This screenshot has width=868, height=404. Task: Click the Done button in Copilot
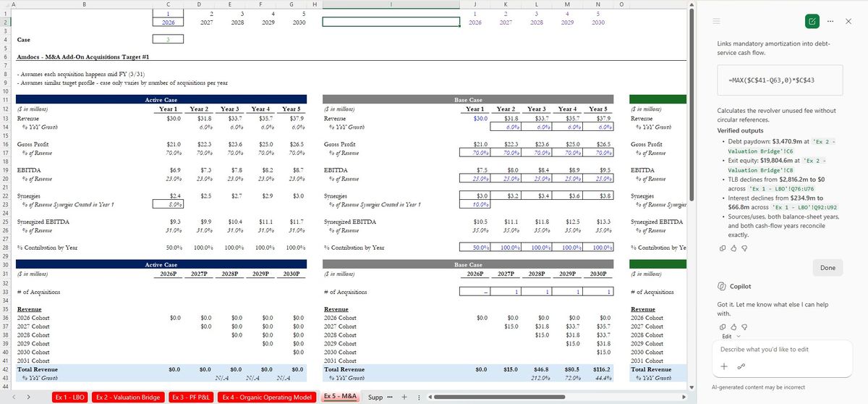(827, 268)
